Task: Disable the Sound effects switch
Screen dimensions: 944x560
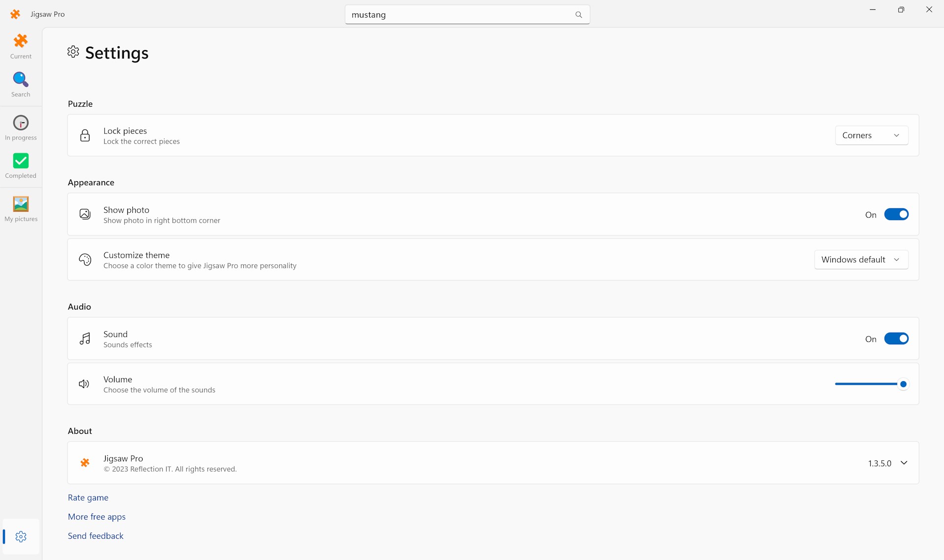Action: (x=896, y=339)
